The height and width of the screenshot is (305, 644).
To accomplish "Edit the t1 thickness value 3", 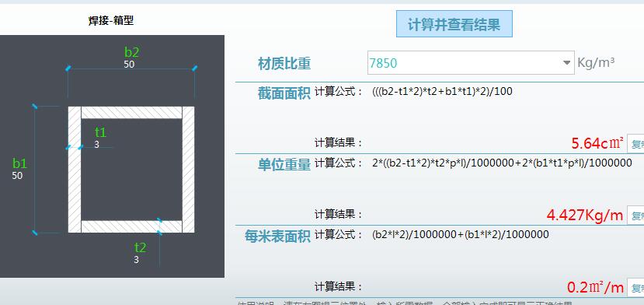I will pos(96,145).
